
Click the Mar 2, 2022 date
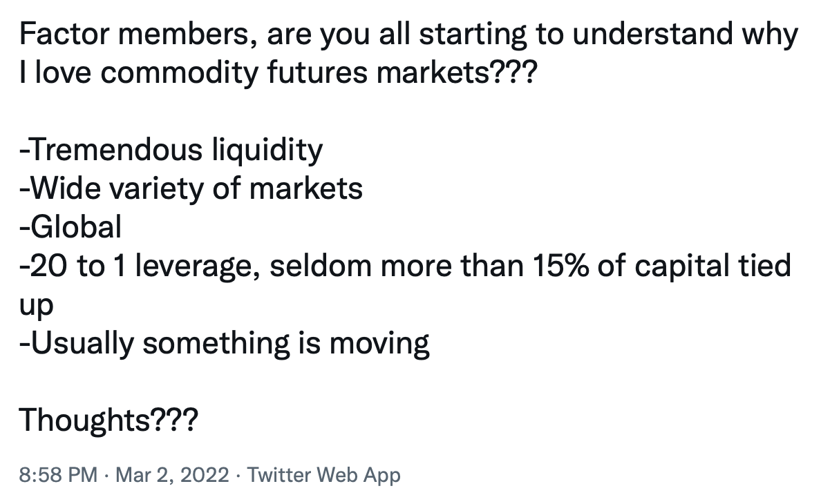pos(172,475)
